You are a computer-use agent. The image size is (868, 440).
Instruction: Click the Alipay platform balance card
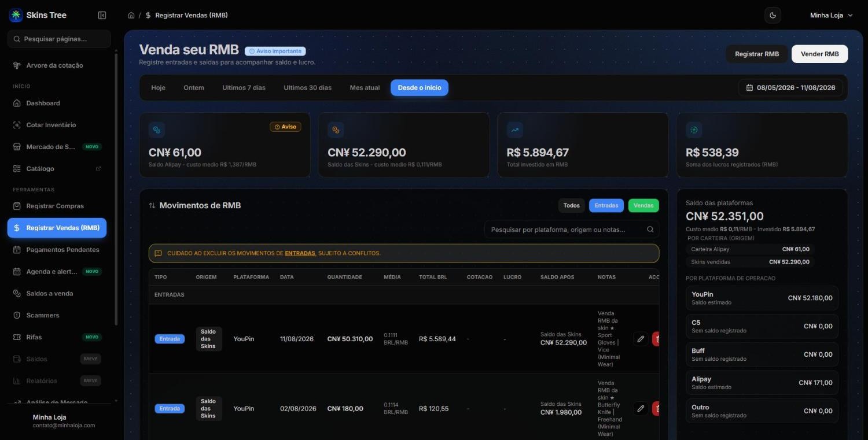click(762, 383)
